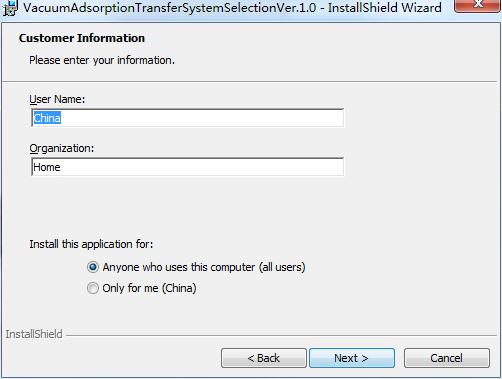This screenshot has width=502, height=379.
Task: Click the User Name label
Action: [x=57, y=99]
